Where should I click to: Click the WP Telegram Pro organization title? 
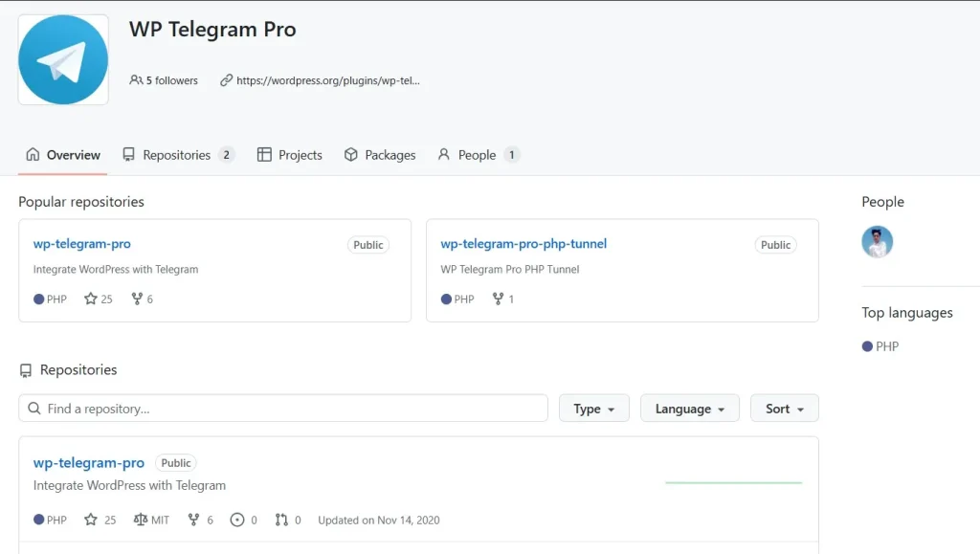pos(212,30)
